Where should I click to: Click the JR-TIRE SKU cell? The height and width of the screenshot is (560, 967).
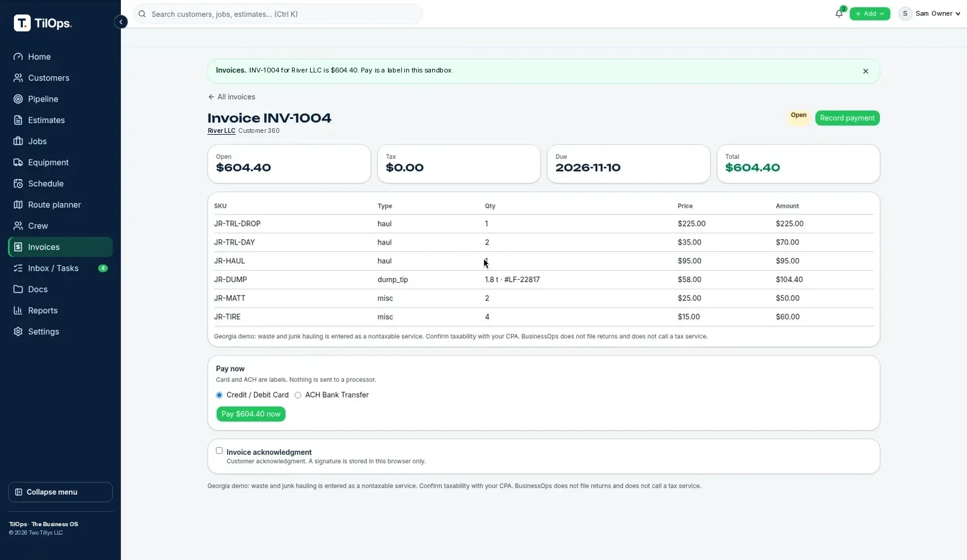[x=227, y=317]
